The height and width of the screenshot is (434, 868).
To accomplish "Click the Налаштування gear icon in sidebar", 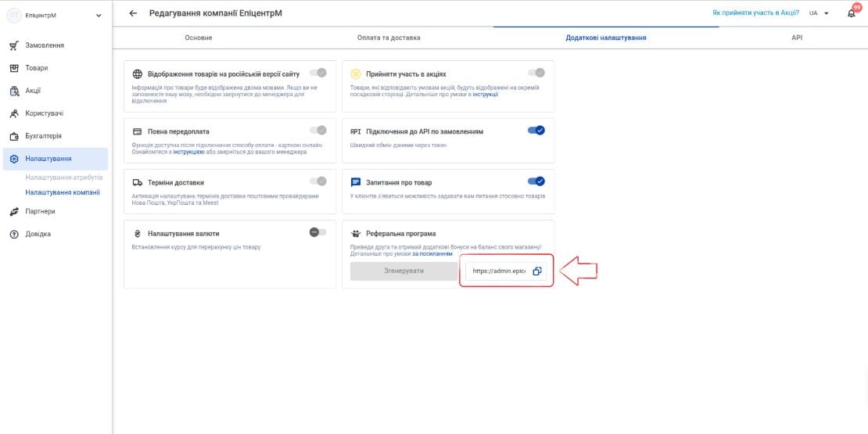I will 14,159.
